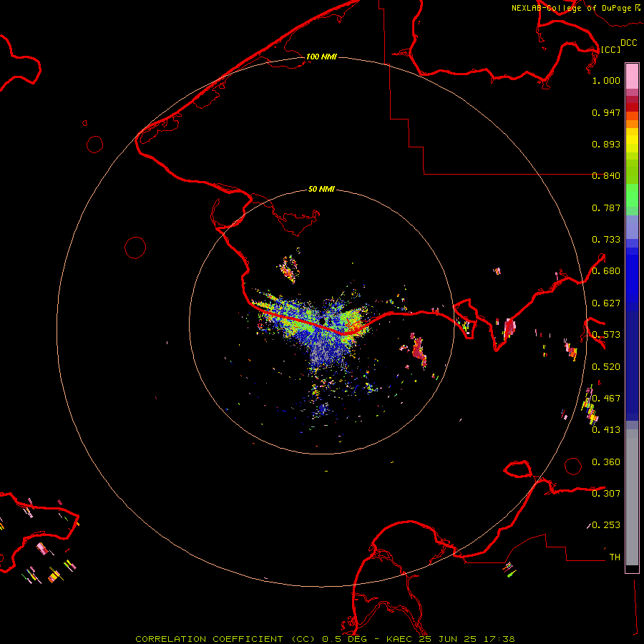
Task: Select the 0.520 scale value
Action: pos(606,367)
